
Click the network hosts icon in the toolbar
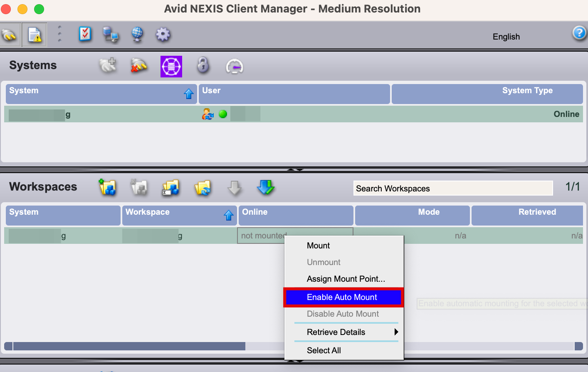click(x=110, y=35)
